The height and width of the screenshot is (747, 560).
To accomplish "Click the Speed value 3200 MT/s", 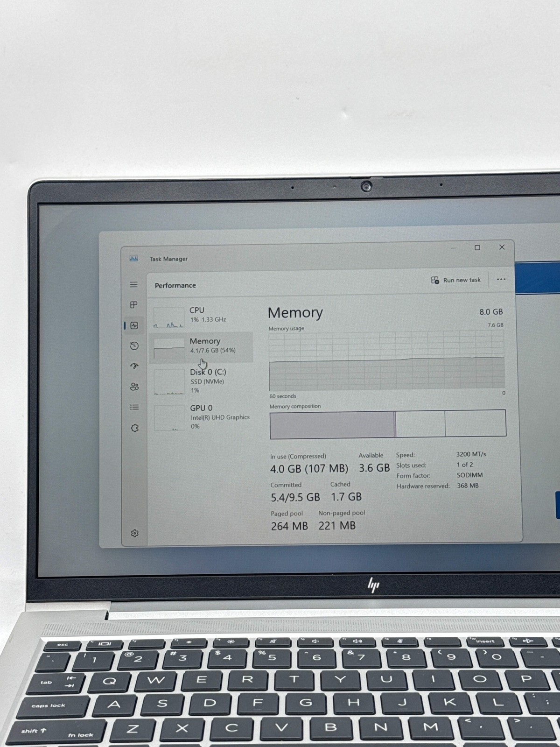I will (471, 454).
